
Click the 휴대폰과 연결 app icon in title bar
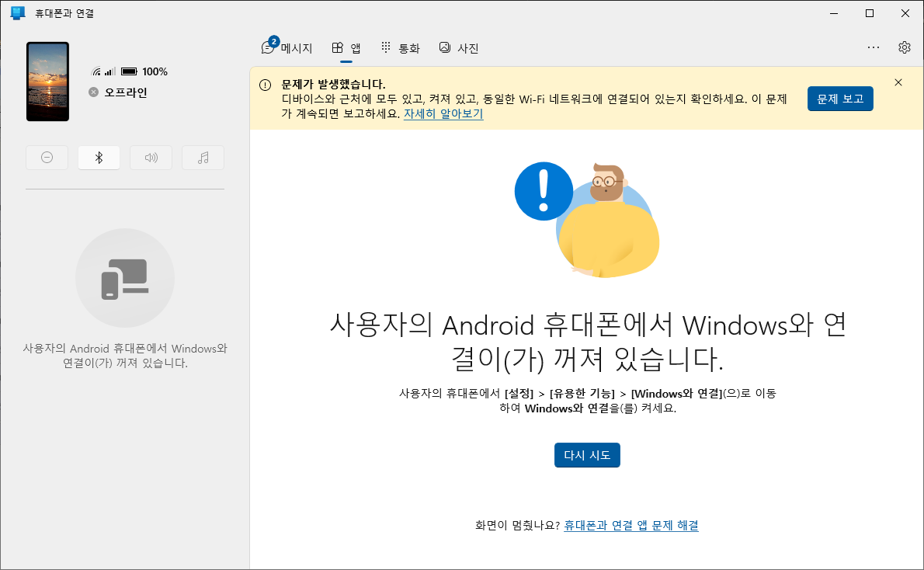18,13
